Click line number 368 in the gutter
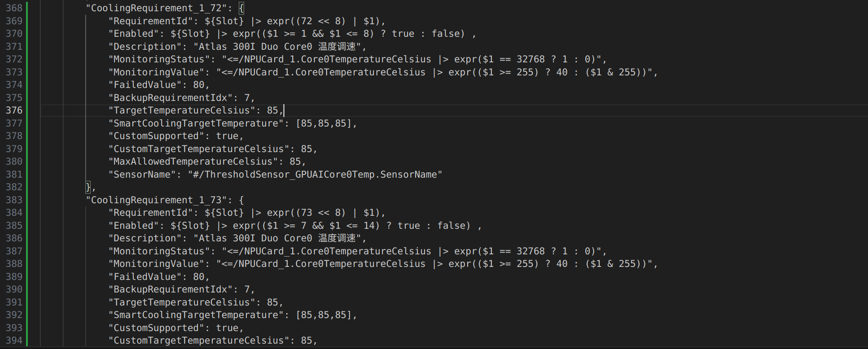Viewport: 868px width, 349px height. [x=14, y=8]
